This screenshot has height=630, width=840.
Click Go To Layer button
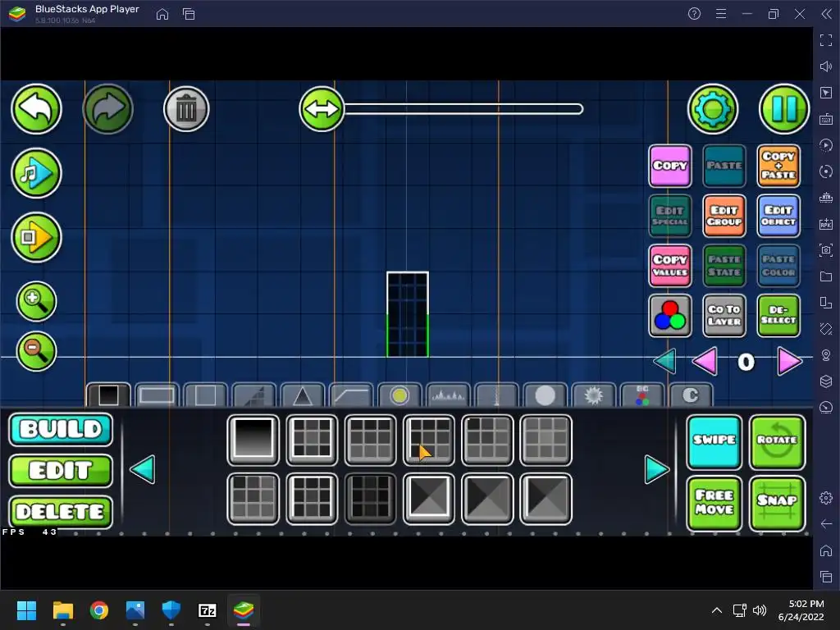tap(724, 316)
